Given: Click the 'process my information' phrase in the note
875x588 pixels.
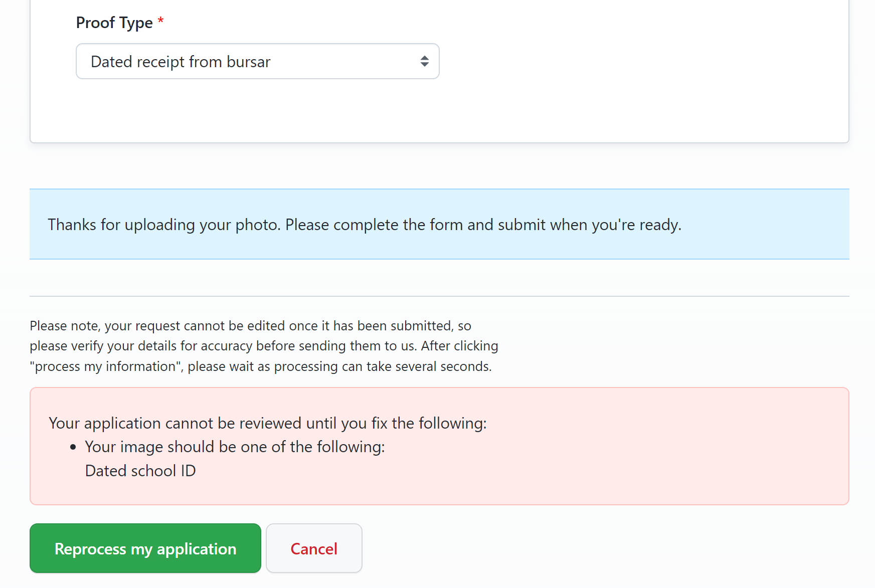Looking at the screenshot, I should pos(104,366).
